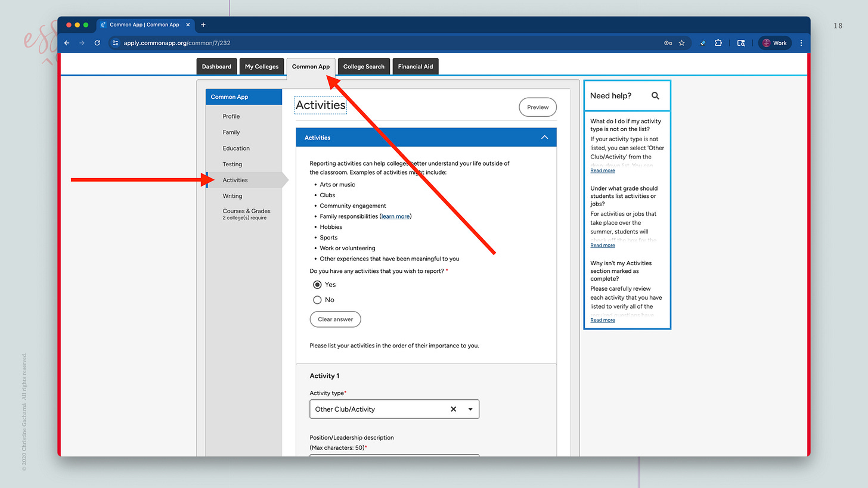Image resolution: width=868 pixels, height=488 pixels.
Task: Open the Extensions puzzle icon
Action: click(x=718, y=43)
